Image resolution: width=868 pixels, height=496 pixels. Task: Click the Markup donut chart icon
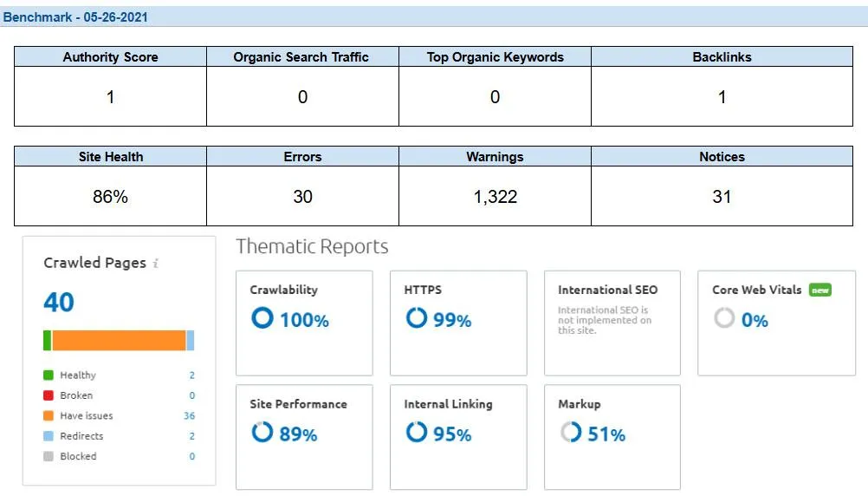570,433
